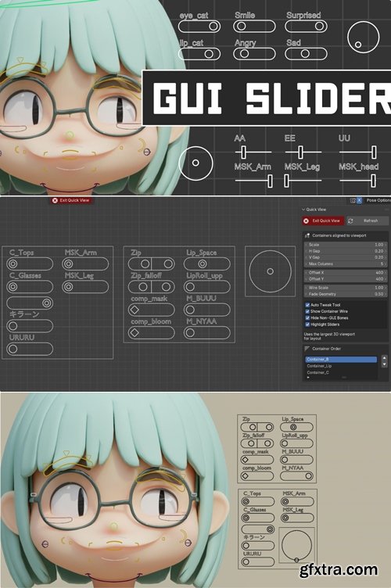The width and height of the screenshot is (391, 588).
Task: Toggle the Highlight Sliders checkbox
Action: tap(307, 324)
